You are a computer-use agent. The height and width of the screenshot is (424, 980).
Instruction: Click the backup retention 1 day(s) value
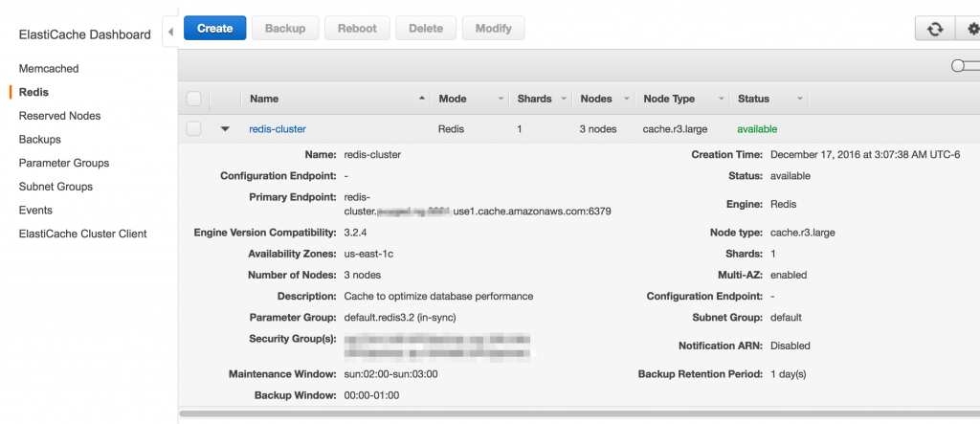789,374
